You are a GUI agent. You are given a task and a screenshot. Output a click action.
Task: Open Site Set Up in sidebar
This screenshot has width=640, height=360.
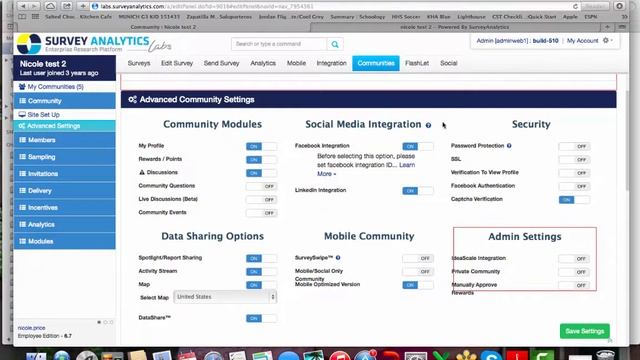coord(43,115)
